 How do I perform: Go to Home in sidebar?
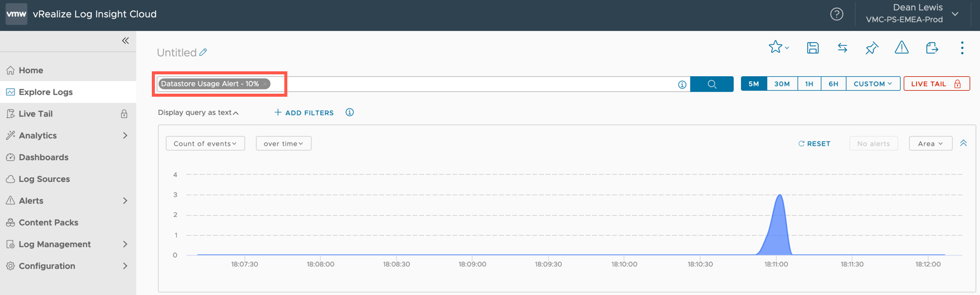coord(68,70)
